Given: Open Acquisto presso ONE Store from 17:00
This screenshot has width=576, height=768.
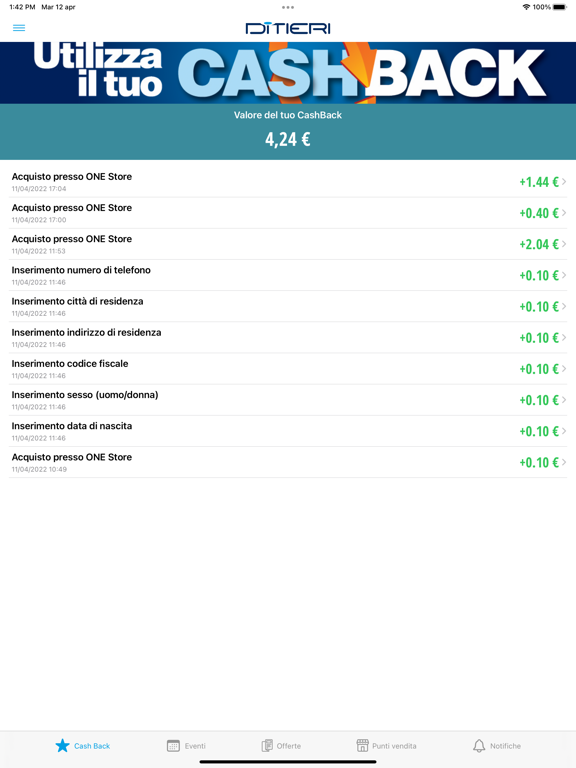Looking at the screenshot, I should [x=288, y=213].
